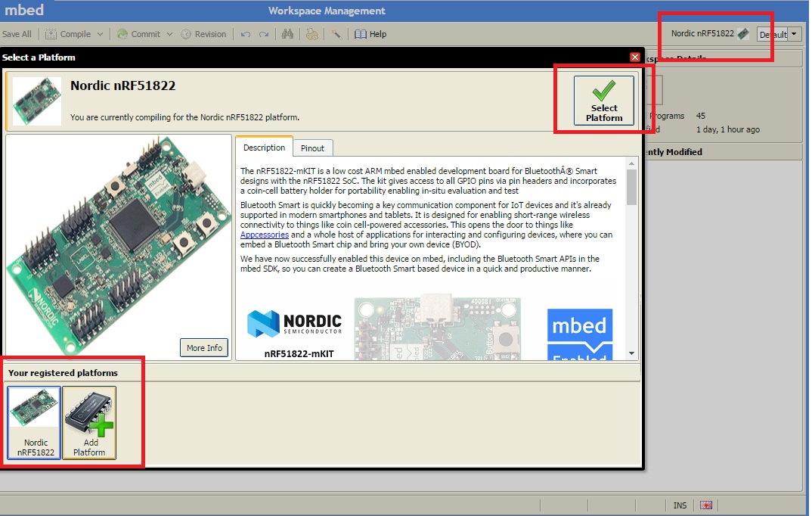Click the Redo arrow icon

tap(264, 34)
